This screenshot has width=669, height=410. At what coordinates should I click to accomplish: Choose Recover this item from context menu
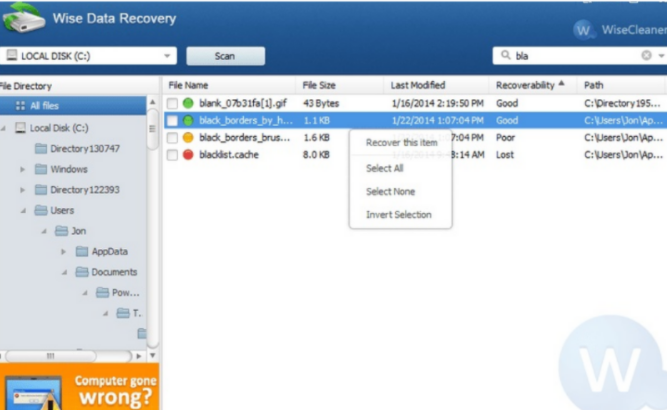coord(401,143)
